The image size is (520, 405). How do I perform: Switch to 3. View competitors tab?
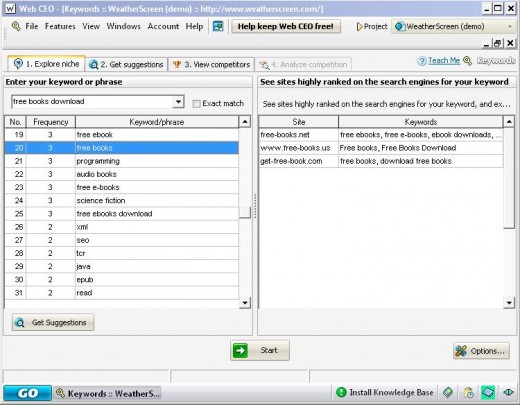click(211, 64)
